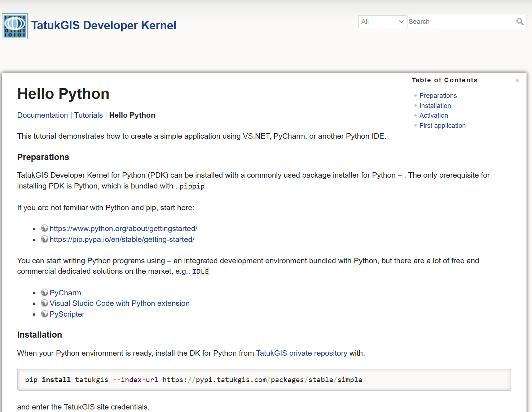Focus the Search input field
532x412 pixels.
tap(461, 22)
